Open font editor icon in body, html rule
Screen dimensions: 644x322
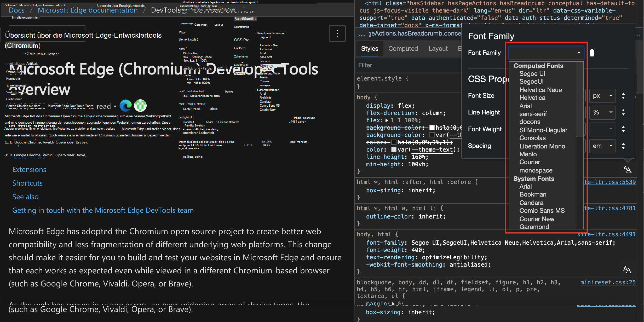(627, 269)
